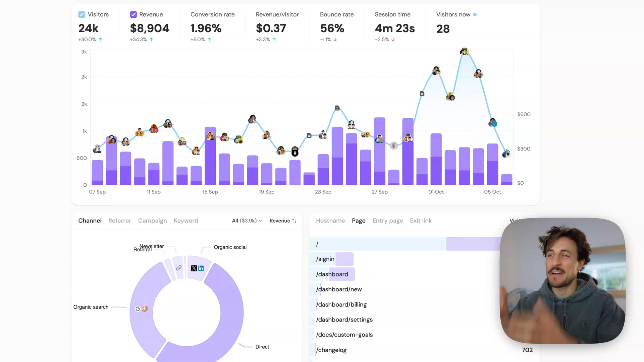Switch to the Entry page tab
The image size is (644, 362).
click(388, 221)
